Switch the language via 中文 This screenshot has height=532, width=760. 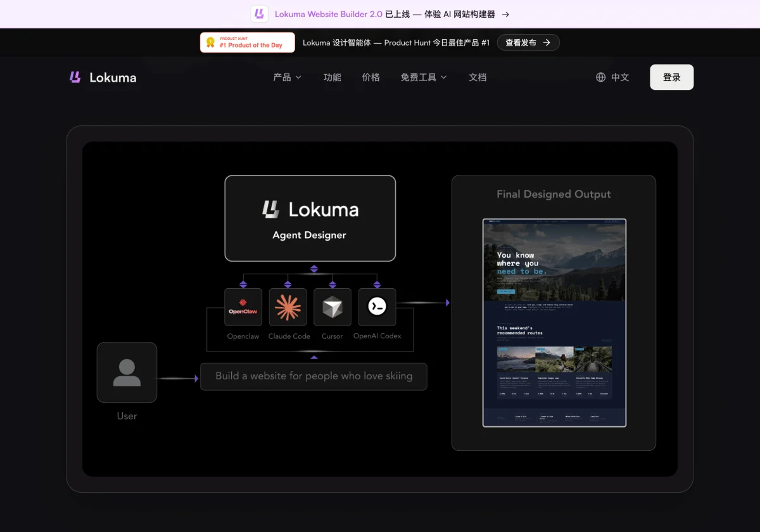[620, 77]
